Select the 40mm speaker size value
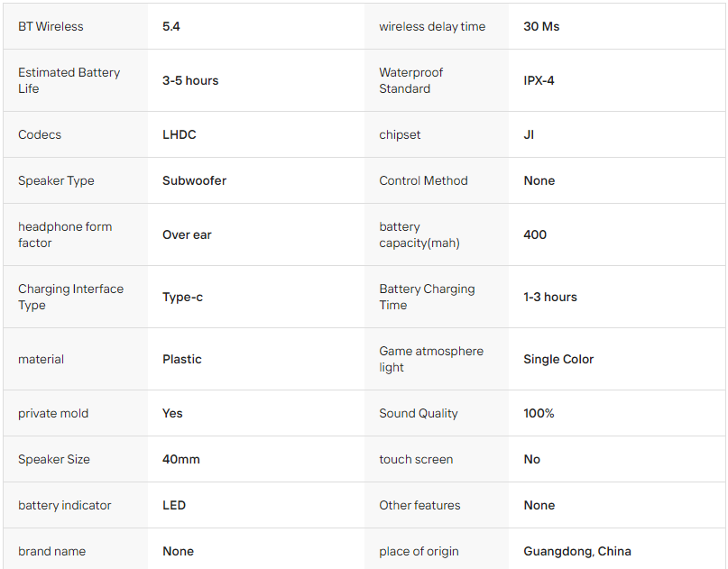Image resolution: width=728 pixels, height=569 pixels. [x=181, y=459]
